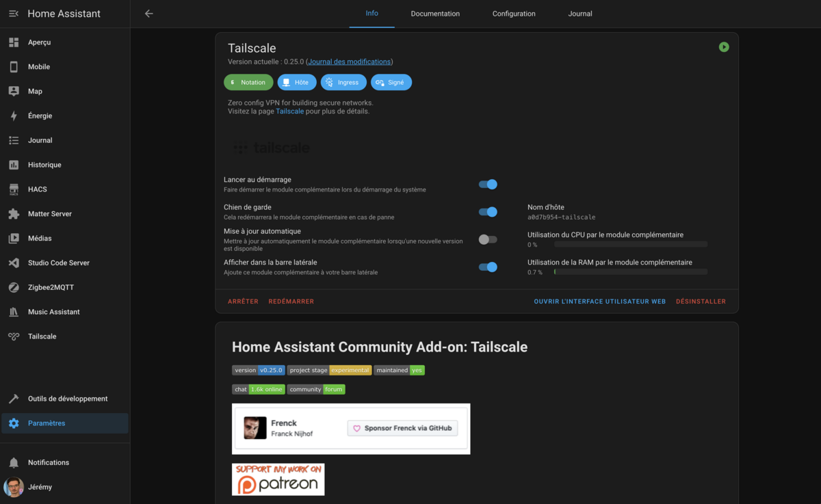Viewport: 821px width, 504px height.
Task: Click the Patreon support image
Action: pos(278,479)
